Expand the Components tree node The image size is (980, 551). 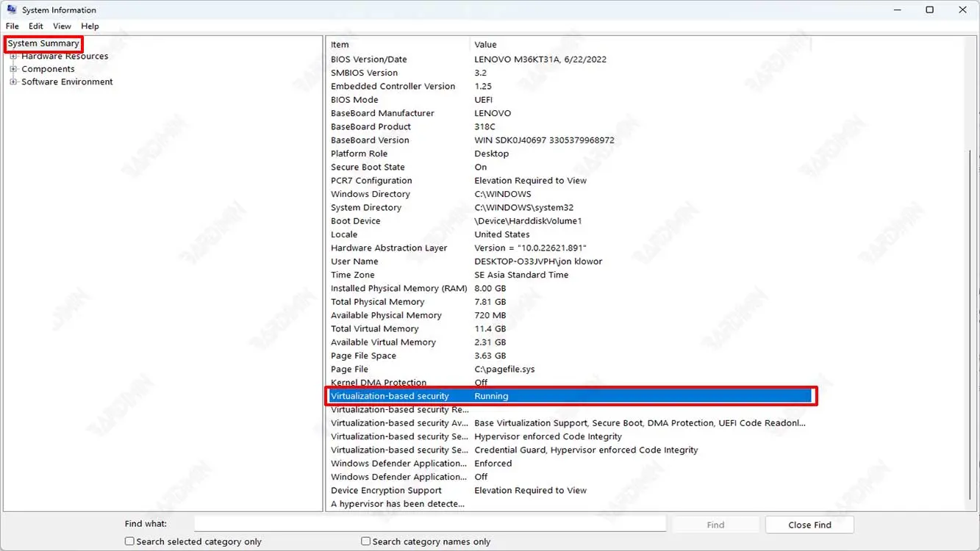pos(13,69)
